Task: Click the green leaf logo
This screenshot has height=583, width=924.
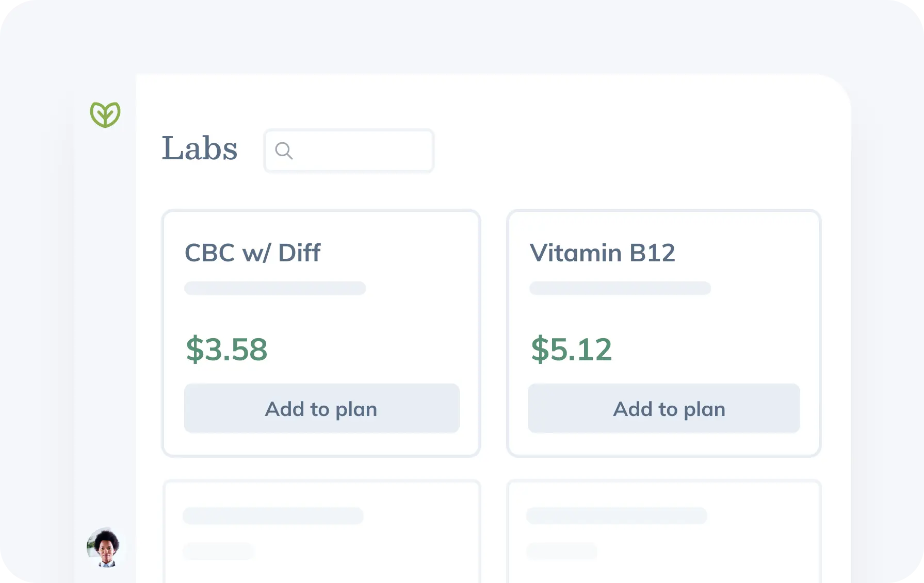Action: 105,114
